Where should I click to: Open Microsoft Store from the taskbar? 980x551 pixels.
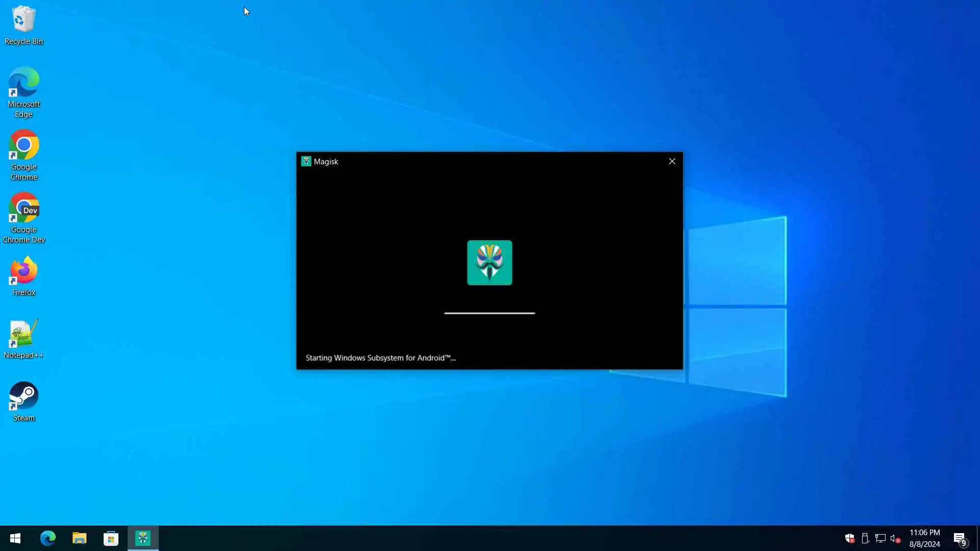tap(111, 538)
